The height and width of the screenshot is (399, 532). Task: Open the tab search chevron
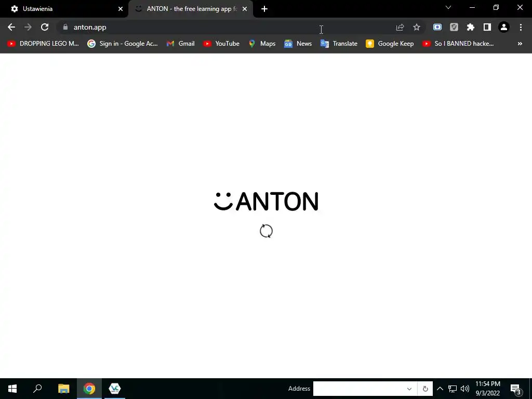(x=448, y=7)
